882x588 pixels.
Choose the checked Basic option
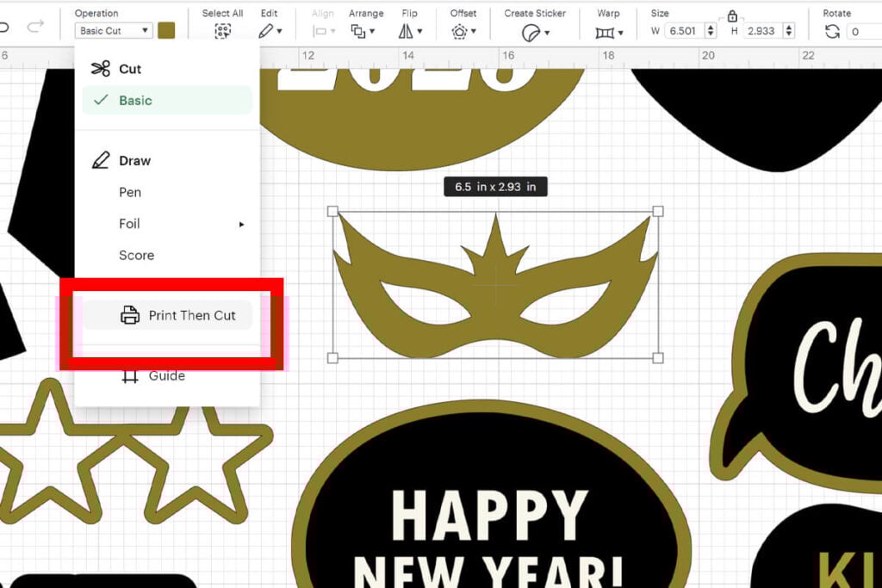166,100
